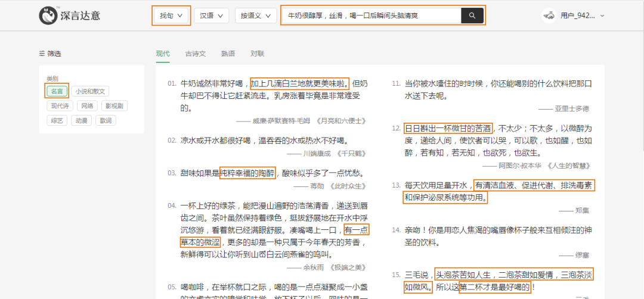644x299 pixels.
Task: Click author 威廉·萨默赛特·毛姆
Action: point(281,121)
